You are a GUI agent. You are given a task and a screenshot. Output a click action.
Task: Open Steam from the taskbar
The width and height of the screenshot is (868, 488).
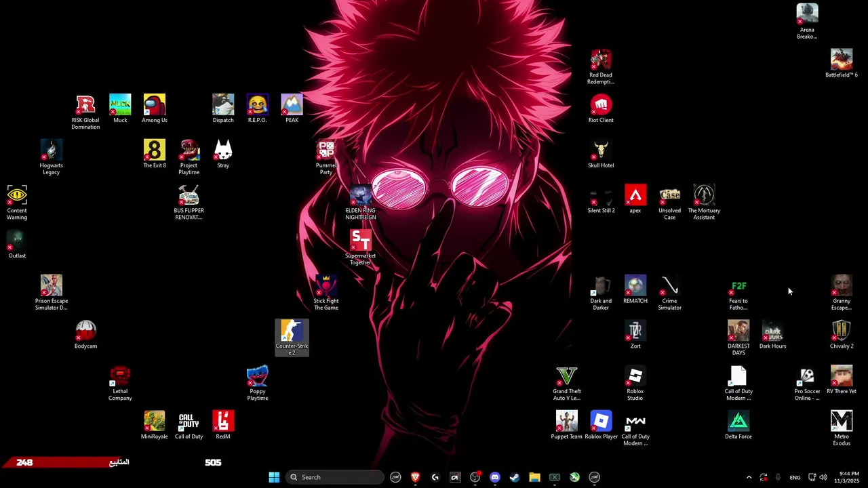[515, 477]
